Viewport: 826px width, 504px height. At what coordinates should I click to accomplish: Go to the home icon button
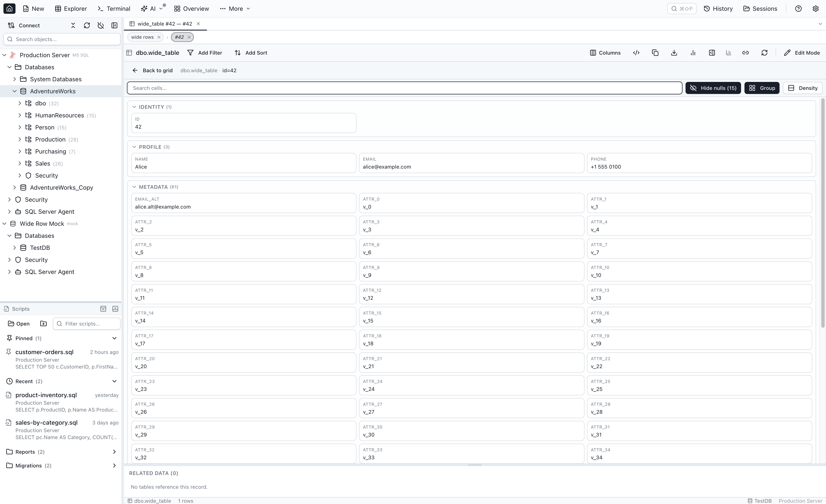point(9,8)
